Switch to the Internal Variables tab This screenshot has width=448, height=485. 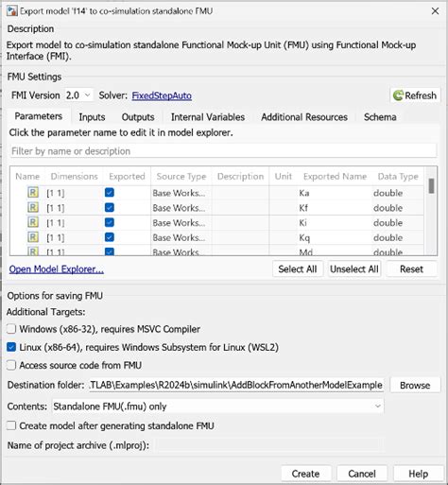click(x=208, y=117)
